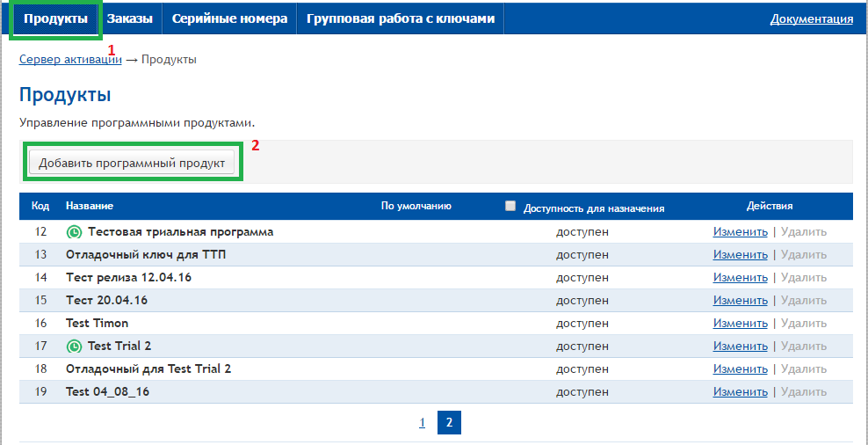This screenshot has width=868, height=445.
Task: Click Удалить for product Тест 20.04.16
Action: tap(803, 301)
